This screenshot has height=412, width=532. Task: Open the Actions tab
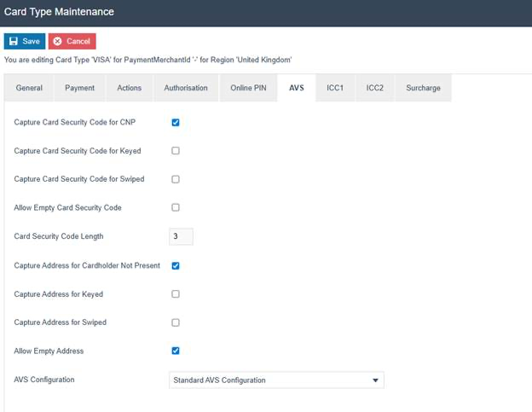pyautogui.click(x=130, y=88)
